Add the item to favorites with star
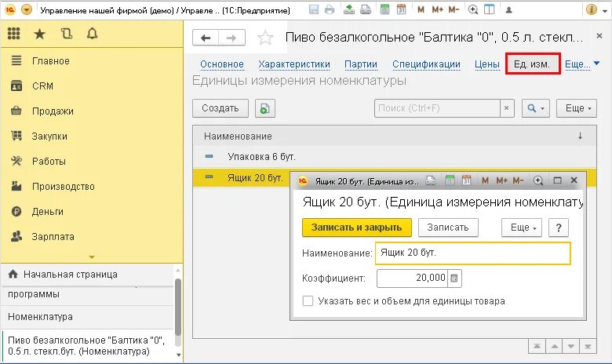The height and width of the screenshot is (364, 612). [x=265, y=38]
